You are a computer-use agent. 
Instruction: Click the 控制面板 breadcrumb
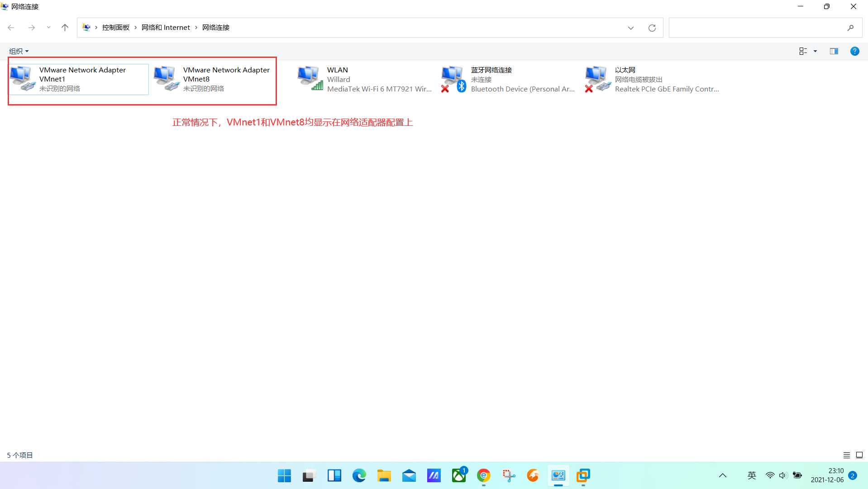116,28
